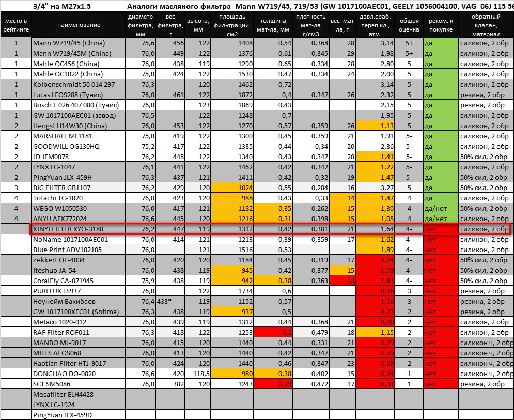Viewport: 514px width, 420px height.
Task: Click the 'да/нет' cell in WEGO row
Action: pos(441,208)
